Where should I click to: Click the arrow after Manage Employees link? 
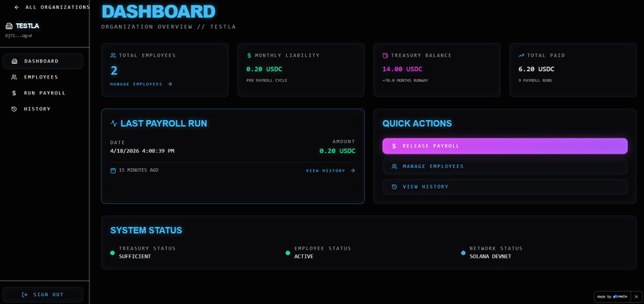click(169, 84)
